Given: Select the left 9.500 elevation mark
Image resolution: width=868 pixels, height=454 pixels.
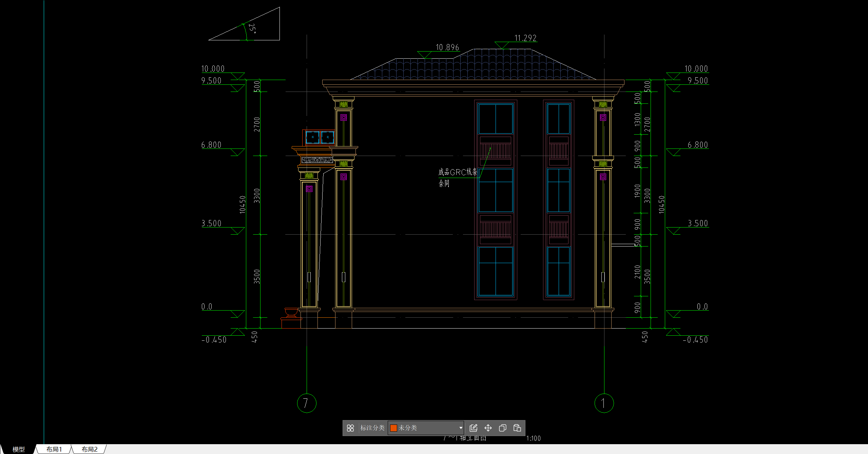Looking at the screenshot, I should tap(211, 81).
